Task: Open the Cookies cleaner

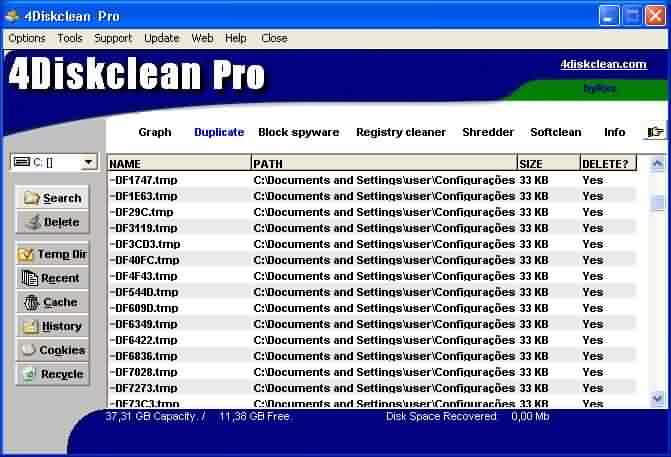Action: [52, 350]
